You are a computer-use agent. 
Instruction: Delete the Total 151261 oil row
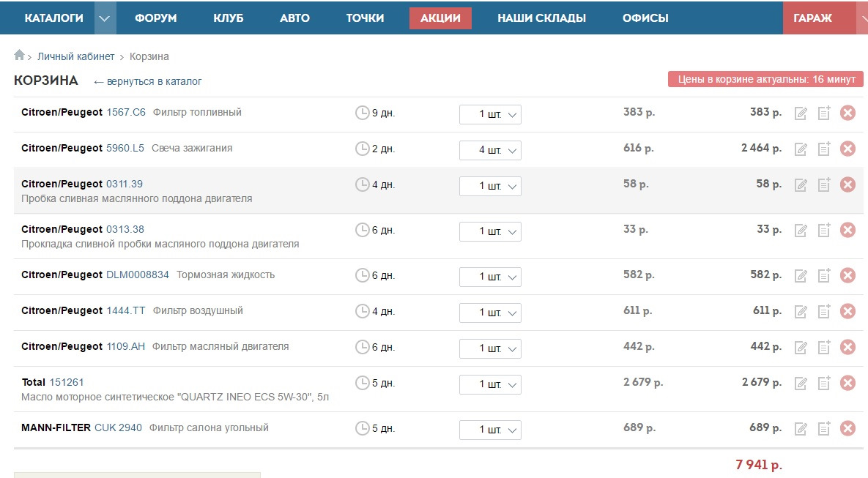[847, 383]
